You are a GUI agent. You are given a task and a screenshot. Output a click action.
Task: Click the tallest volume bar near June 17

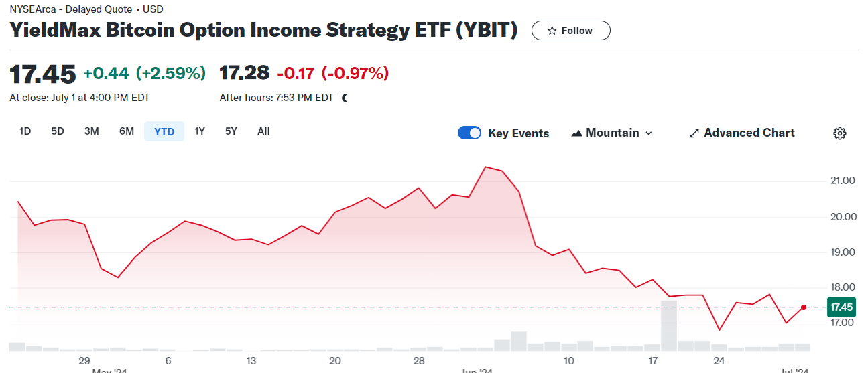[x=668, y=326]
